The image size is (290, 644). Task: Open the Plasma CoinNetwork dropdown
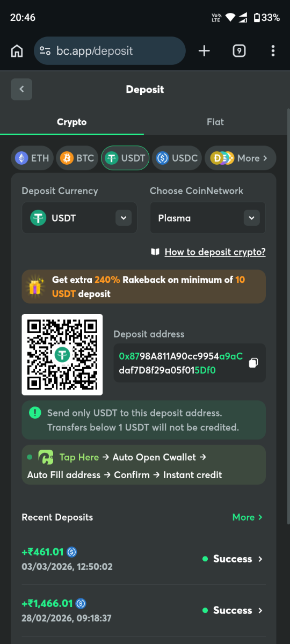(208, 218)
